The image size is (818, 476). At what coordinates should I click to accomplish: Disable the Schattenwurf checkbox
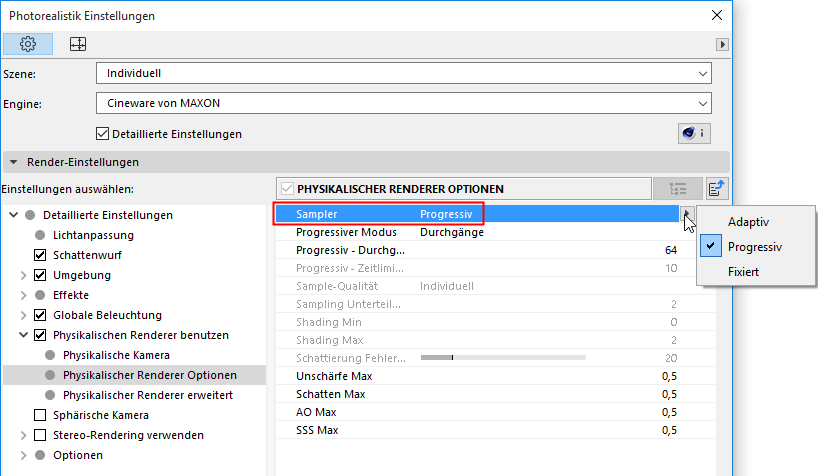tap(40, 255)
